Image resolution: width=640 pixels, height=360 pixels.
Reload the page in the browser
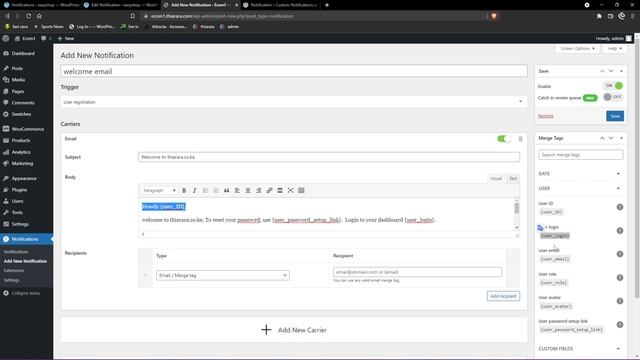(29, 16)
